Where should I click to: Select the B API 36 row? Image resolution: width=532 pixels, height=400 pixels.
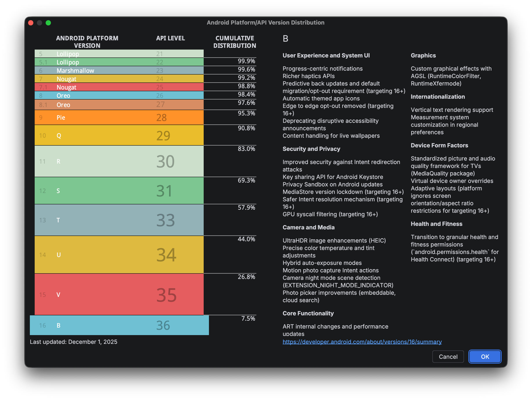[x=119, y=325]
